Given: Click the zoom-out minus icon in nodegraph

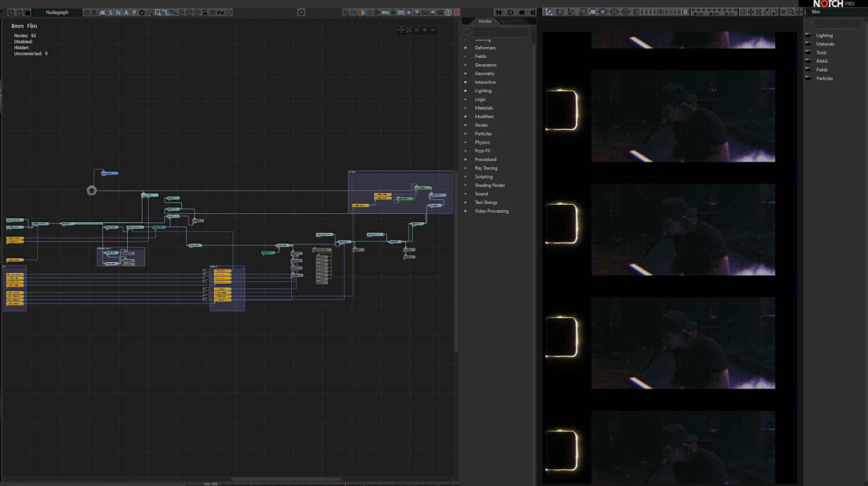Looking at the screenshot, I should pyautogui.click(x=433, y=30).
